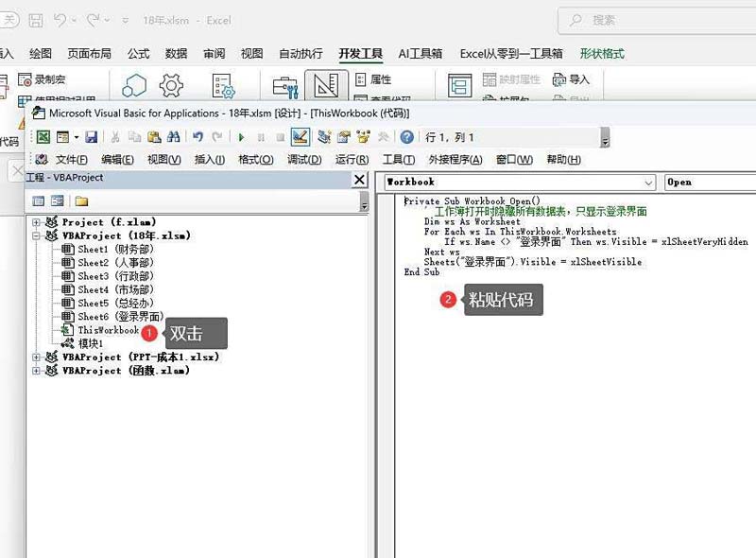Click the Find binoculars icon
The height and width of the screenshot is (558, 756).
(x=174, y=137)
